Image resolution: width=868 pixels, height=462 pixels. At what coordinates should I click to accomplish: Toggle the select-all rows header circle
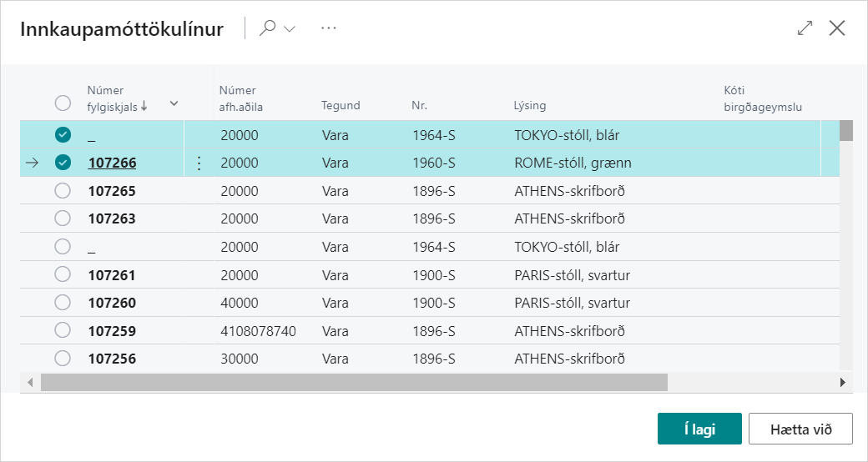coord(63,103)
